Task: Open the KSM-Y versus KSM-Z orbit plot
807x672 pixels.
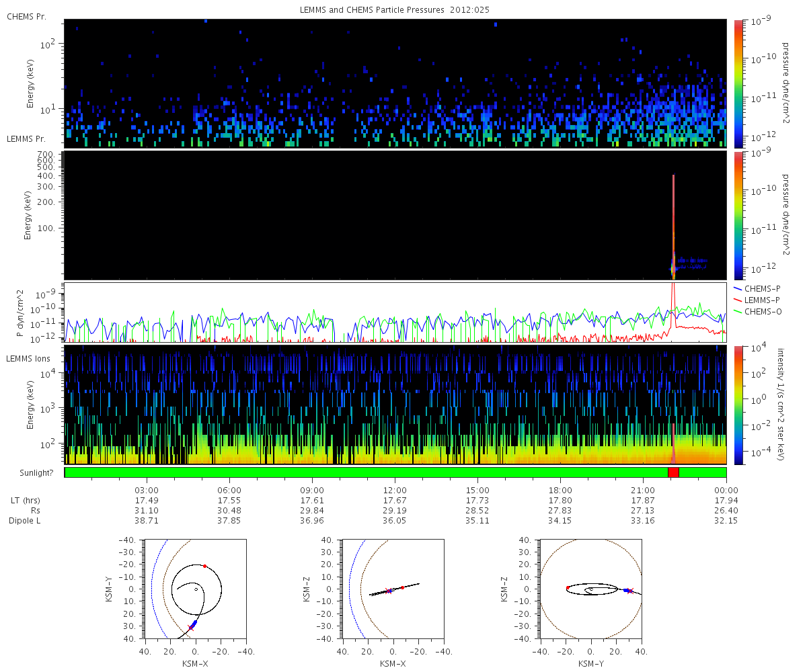Action: tap(590, 589)
